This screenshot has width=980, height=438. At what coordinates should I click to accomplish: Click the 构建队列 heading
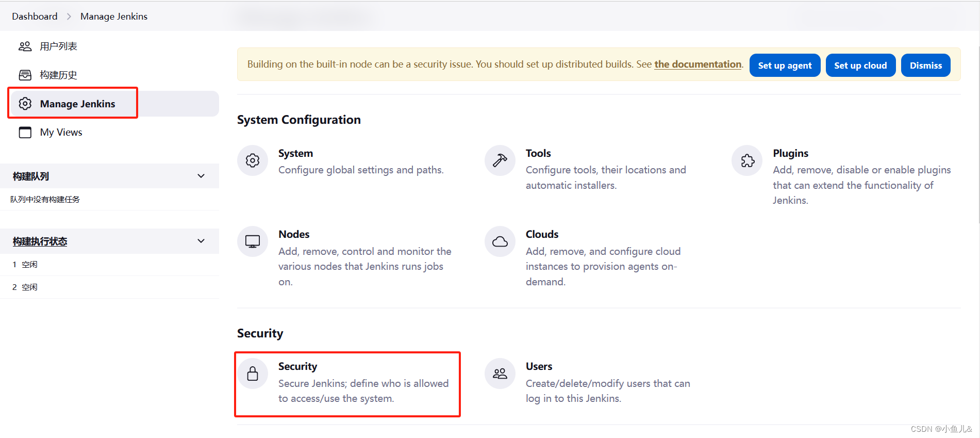click(31, 176)
